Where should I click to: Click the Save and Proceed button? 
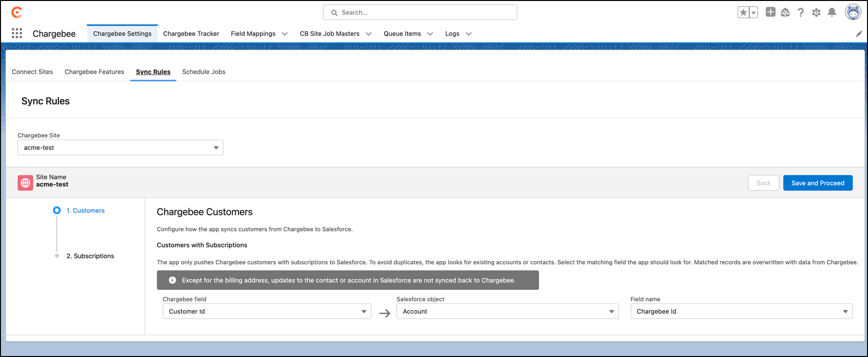point(817,183)
